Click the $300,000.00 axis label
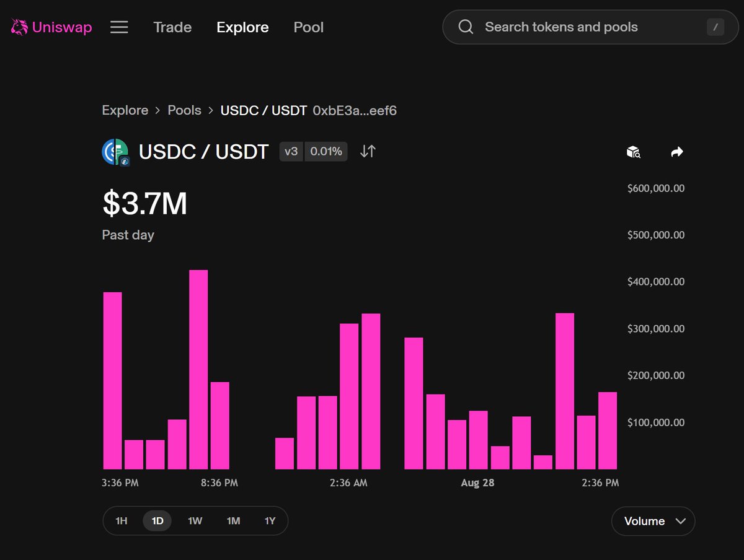744x560 pixels. (656, 328)
